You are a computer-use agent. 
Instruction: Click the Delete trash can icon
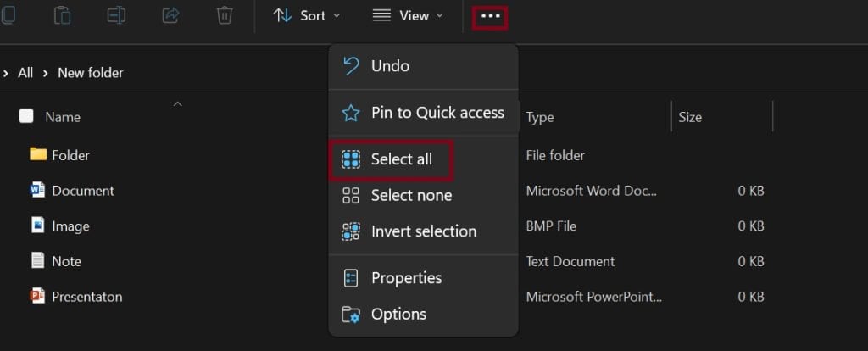coord(225,15)
